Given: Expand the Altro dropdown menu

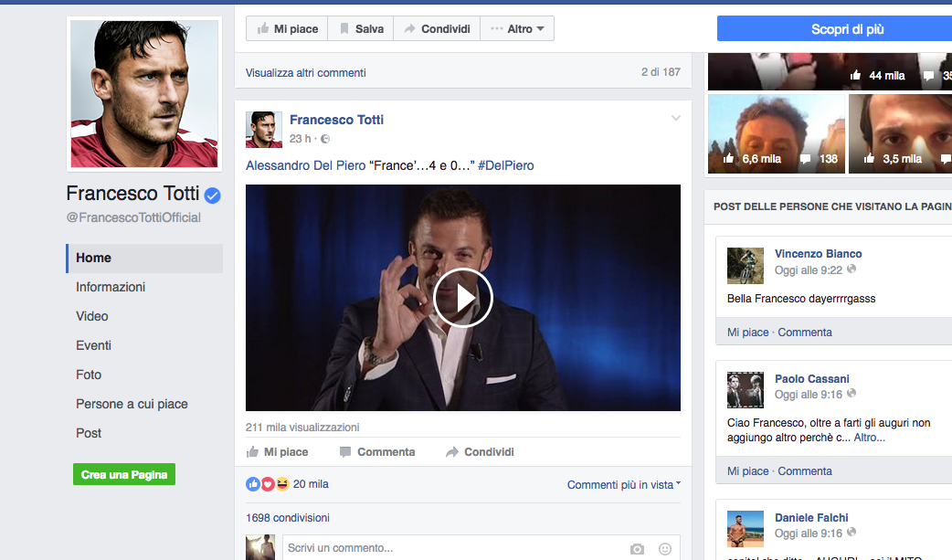Looking at the screenshot, I should coord(517,29).
